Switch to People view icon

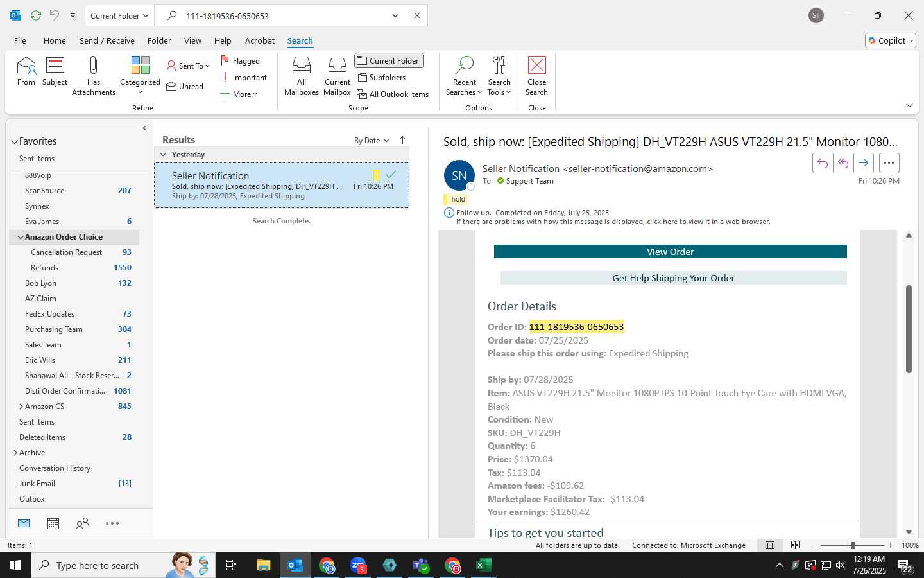[82, 523]
